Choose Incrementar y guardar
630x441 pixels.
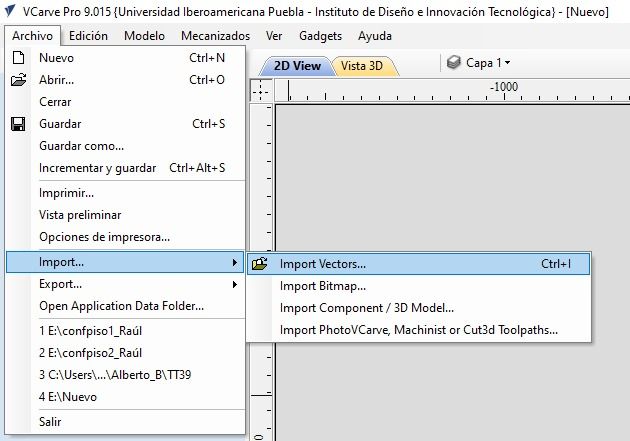point(125,168)
